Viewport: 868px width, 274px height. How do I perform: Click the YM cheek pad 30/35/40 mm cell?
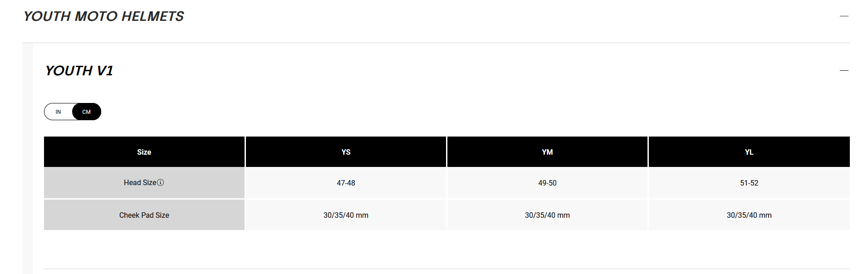(x=547, y=215)
